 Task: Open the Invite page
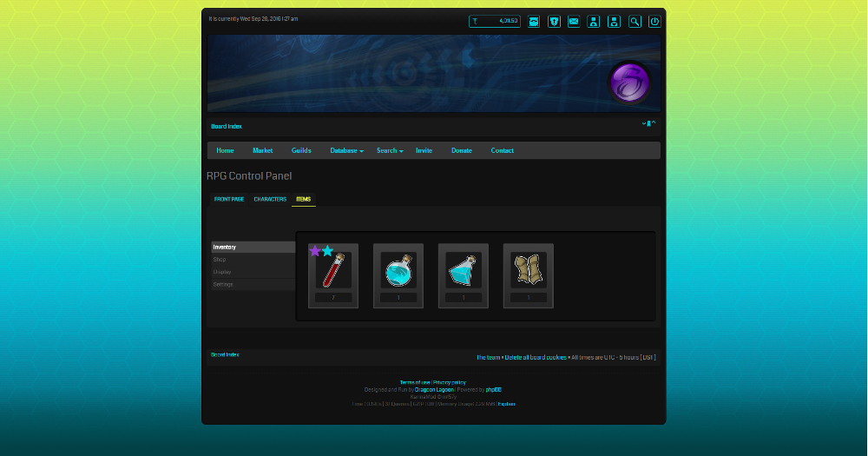click(424, 151)
